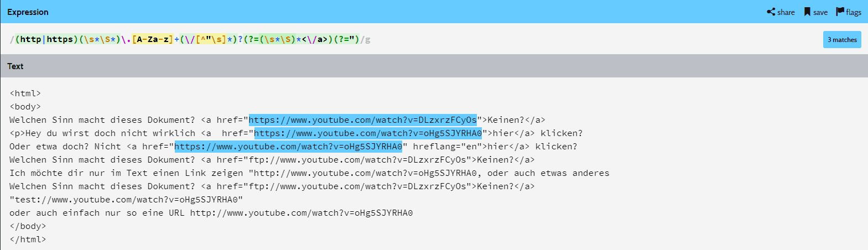
Task: Click the 3 matches badge
Action: pos(842,39)
